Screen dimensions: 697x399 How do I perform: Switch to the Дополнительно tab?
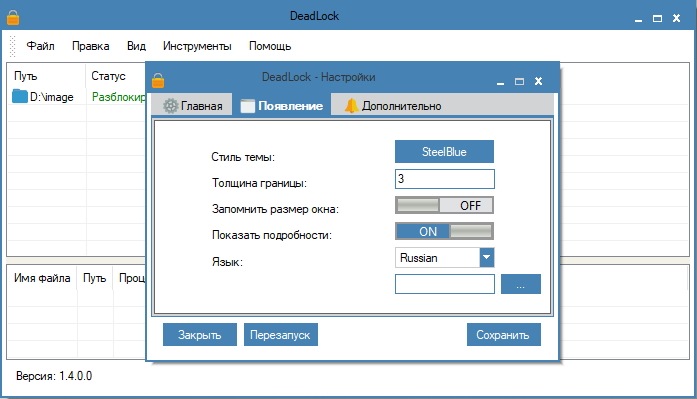click(x=393, y=106)
